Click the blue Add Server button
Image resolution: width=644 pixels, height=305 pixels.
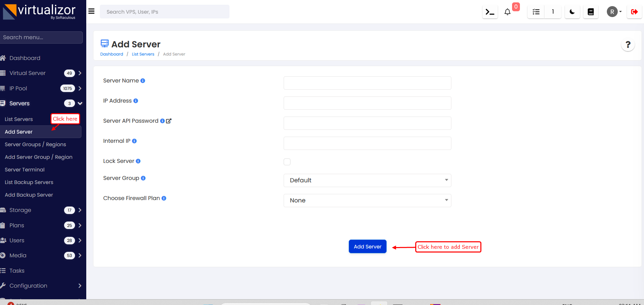pyautogui.click(x=367, y=247)
